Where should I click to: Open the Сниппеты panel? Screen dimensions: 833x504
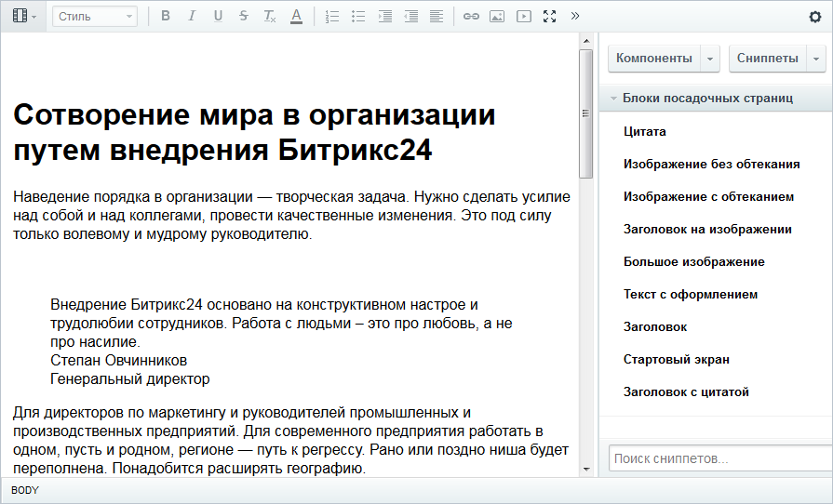[x=768, y=59]
